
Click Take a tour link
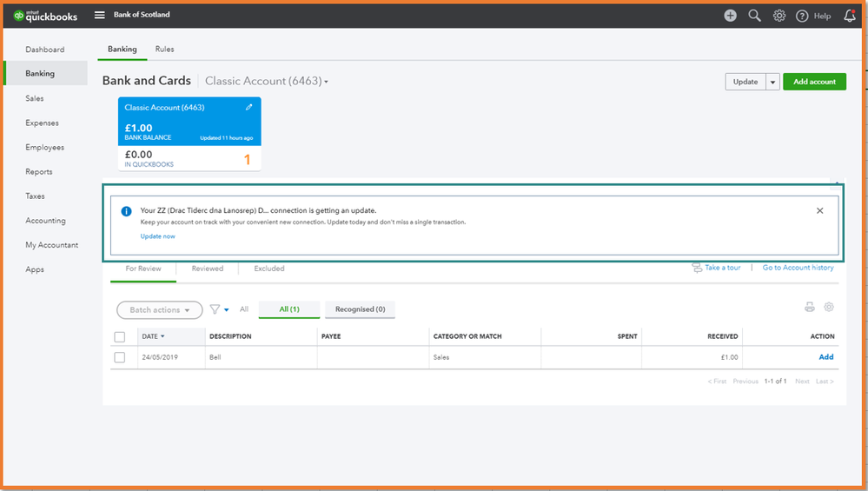tap(722, 268)
